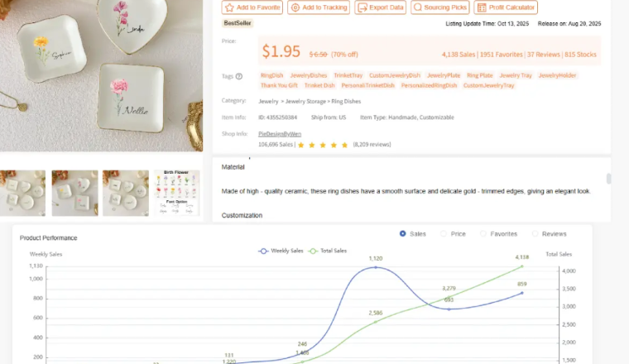Screen dimensions: 629x364
Task: Click the JewelryHolder tag
Action: 557,75
